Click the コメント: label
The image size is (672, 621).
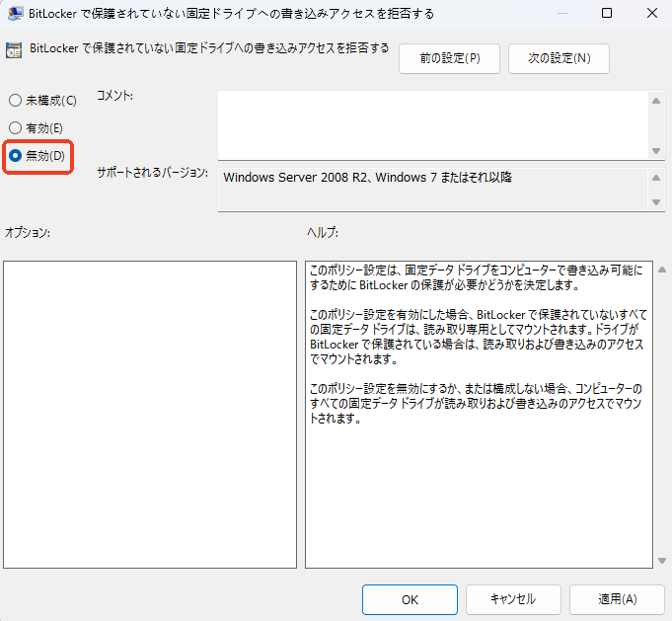(x=114, y=96)
